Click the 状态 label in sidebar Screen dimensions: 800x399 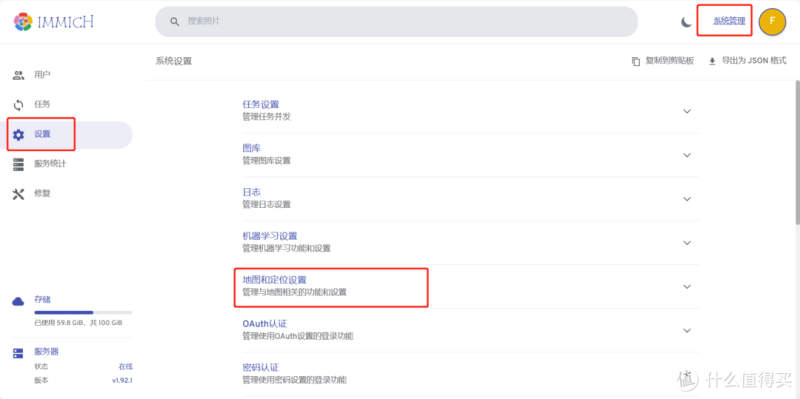pos(41,367)
